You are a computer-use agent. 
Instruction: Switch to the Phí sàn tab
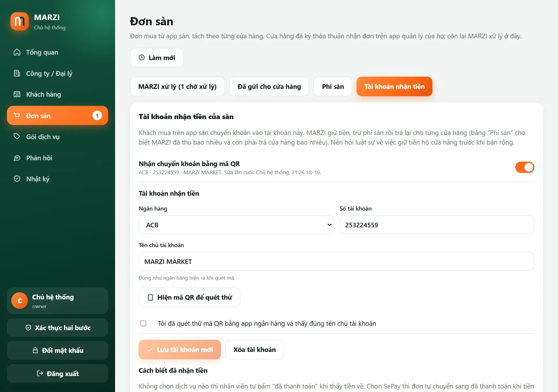[333, 87]
